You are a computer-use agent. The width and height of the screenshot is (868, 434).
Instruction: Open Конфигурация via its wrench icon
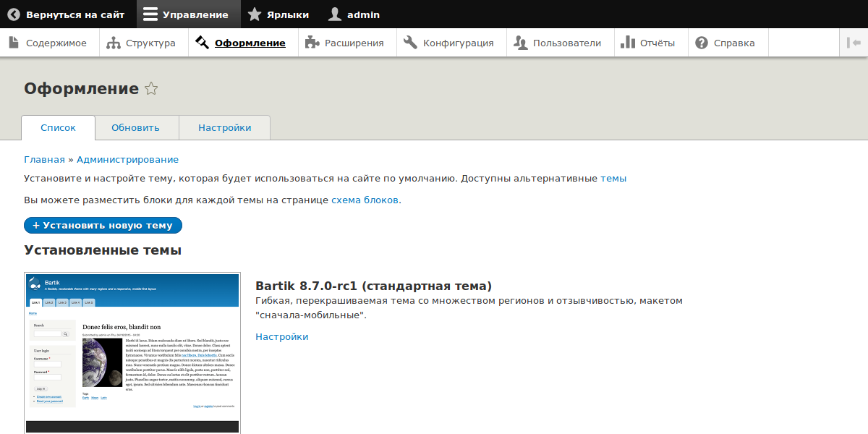[410, 43]
